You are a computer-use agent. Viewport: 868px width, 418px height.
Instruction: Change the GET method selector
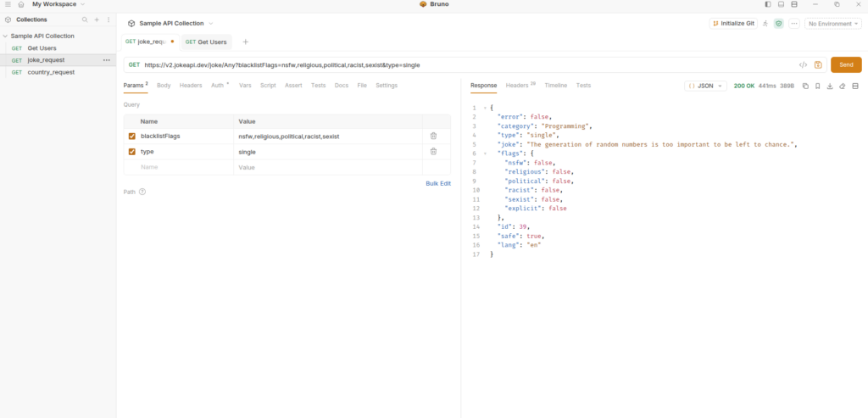(x=134, y=64)
